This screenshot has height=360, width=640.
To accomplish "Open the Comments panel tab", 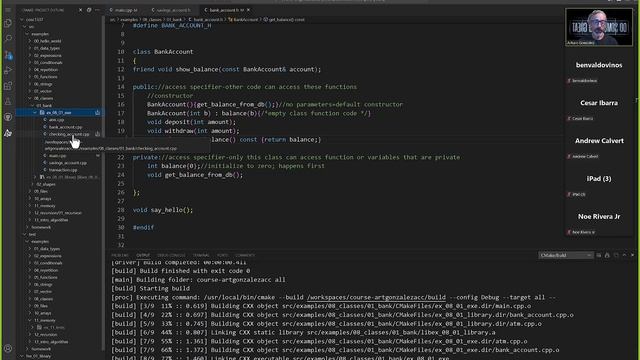I will 245,255.
